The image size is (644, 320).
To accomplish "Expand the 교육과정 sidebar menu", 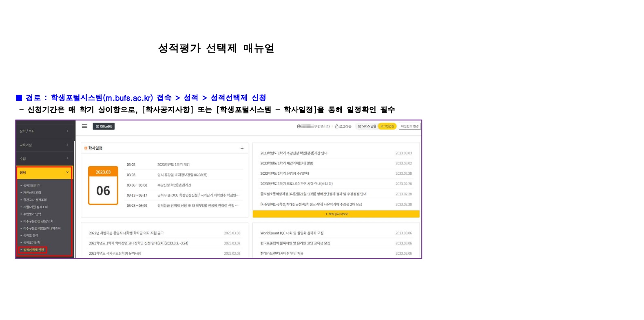I will point(44,145).
